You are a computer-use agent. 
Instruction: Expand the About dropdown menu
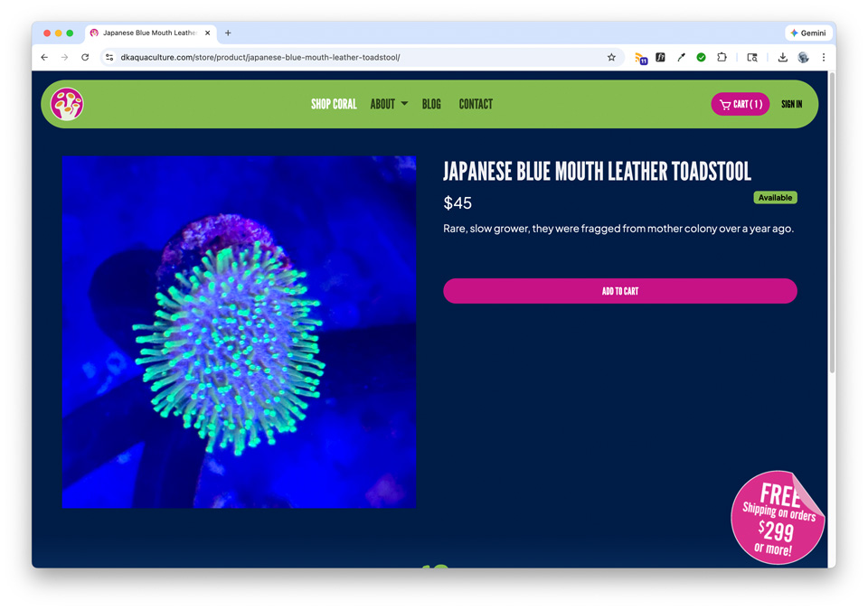[x=389, y=104]
